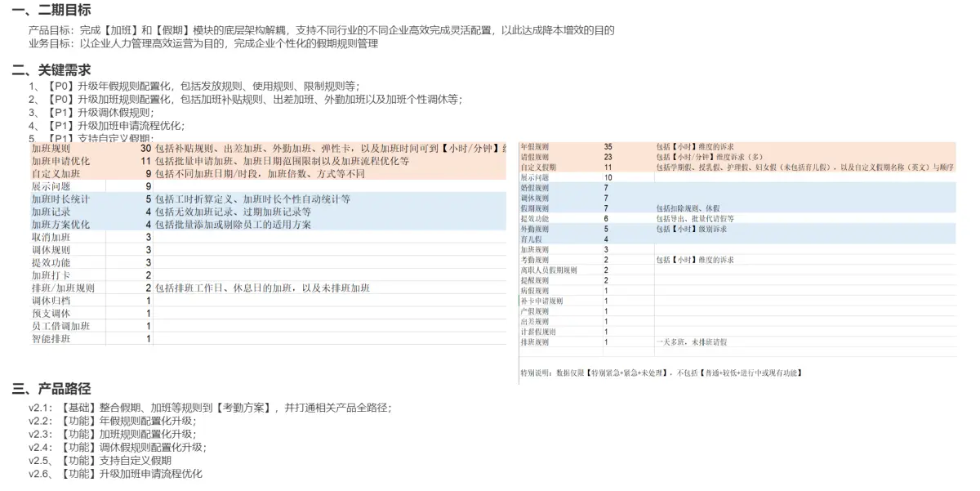Click the count 23 beside '请假规则'
Screen dimensions: 980x491
[608, 157]
